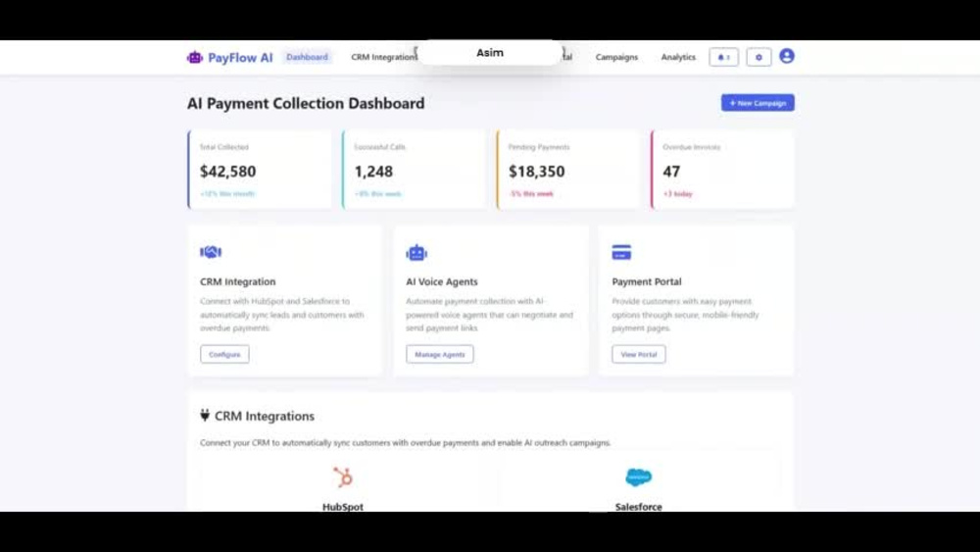Open the user profile avatar
Screen dimensions: 980x552
pos(786,56)
